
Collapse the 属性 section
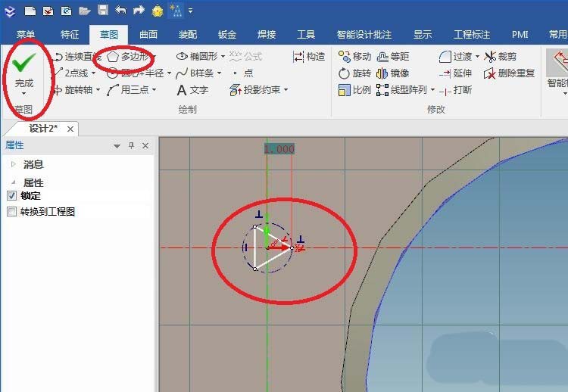[14, 182]
